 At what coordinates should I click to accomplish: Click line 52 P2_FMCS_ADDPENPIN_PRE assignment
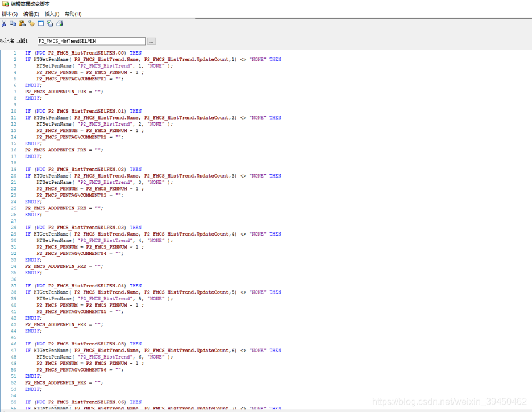[x=64, y=382]
